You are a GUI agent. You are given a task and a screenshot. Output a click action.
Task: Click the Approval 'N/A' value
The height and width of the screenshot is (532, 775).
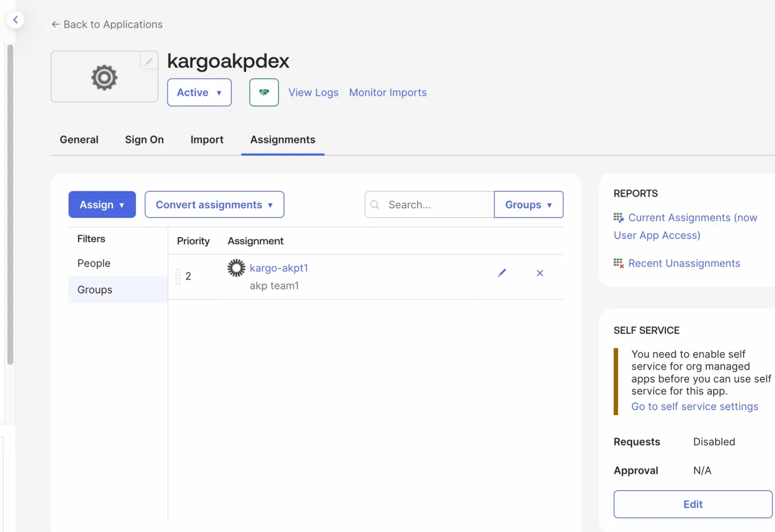coord(703,471)
